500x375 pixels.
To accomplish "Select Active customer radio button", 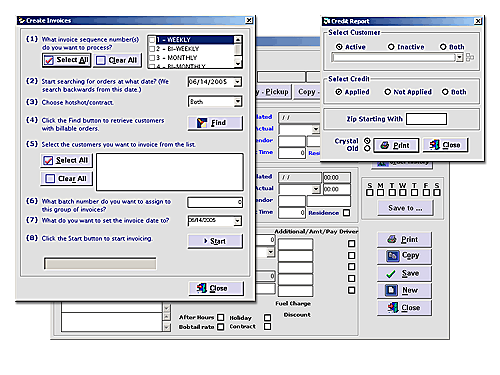I will coord(339,47).
